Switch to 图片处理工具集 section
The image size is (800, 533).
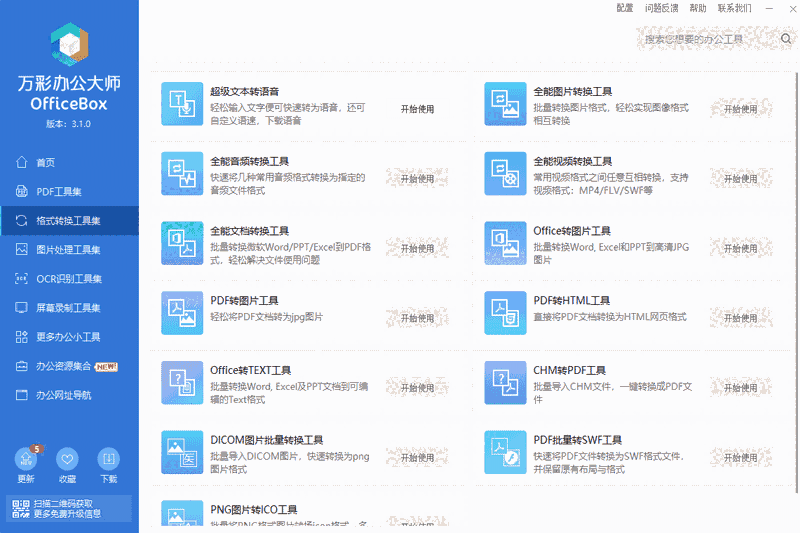(69, 249)
